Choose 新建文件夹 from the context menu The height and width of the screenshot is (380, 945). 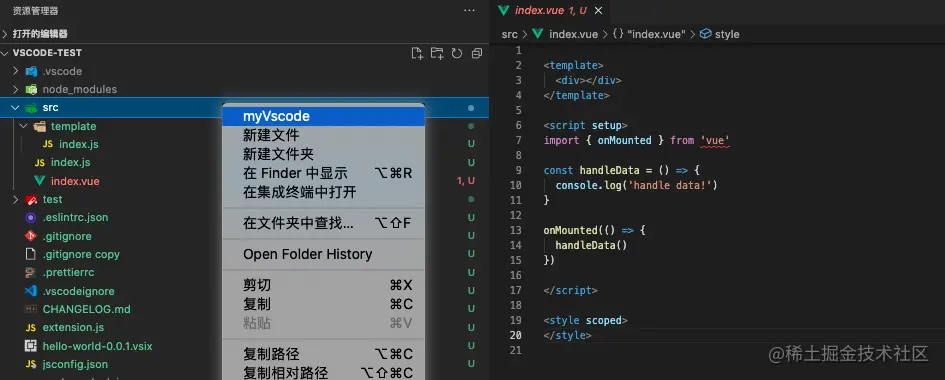coord(324,154)
